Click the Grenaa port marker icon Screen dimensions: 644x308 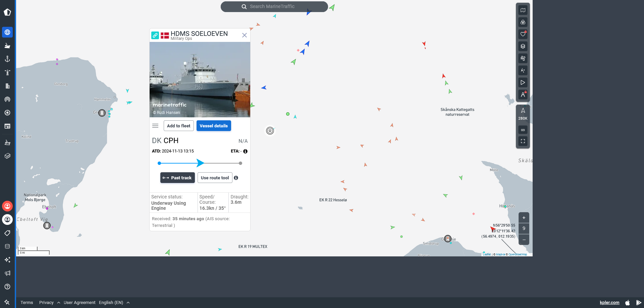coord(102,113)
